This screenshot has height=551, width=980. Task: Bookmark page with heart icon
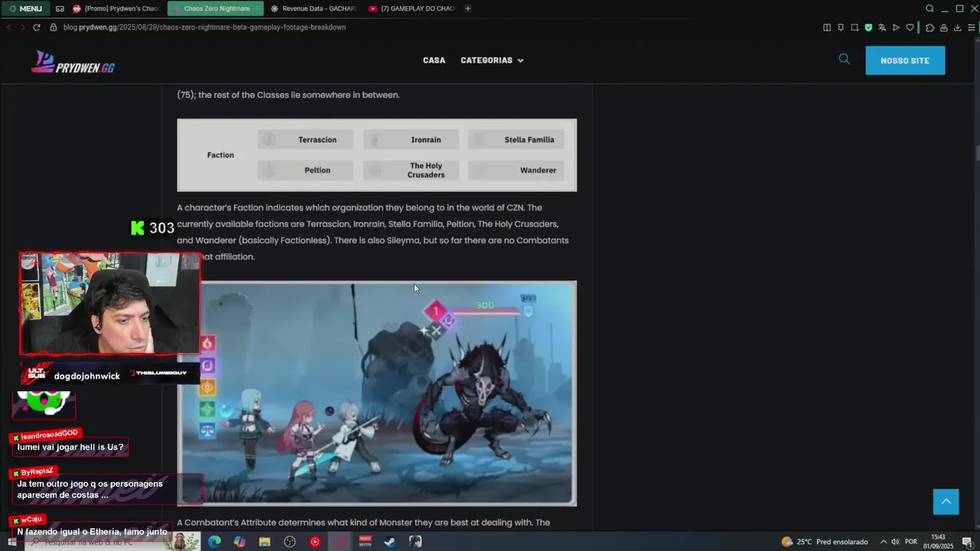(910, 28)
